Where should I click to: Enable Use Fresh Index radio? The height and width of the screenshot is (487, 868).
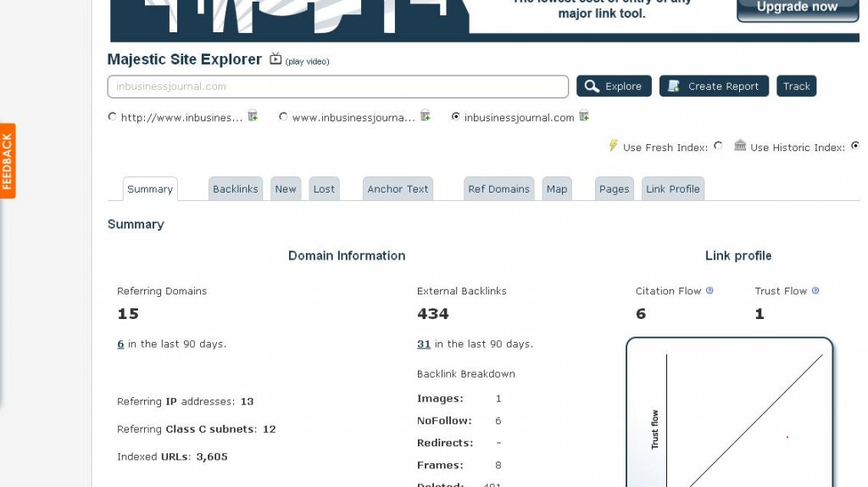[x=718, y=146]
